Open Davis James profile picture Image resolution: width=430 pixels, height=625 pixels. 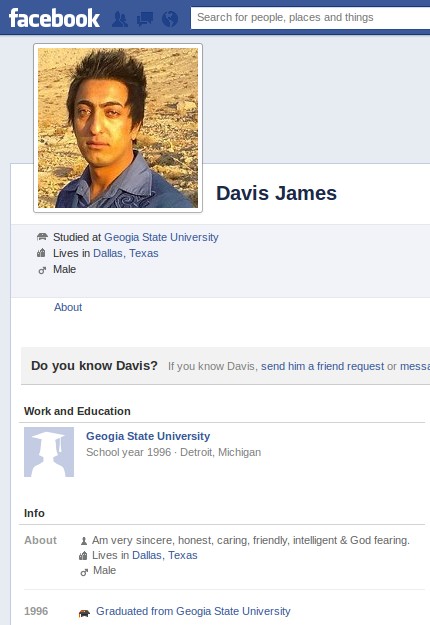tap(118, 128)
